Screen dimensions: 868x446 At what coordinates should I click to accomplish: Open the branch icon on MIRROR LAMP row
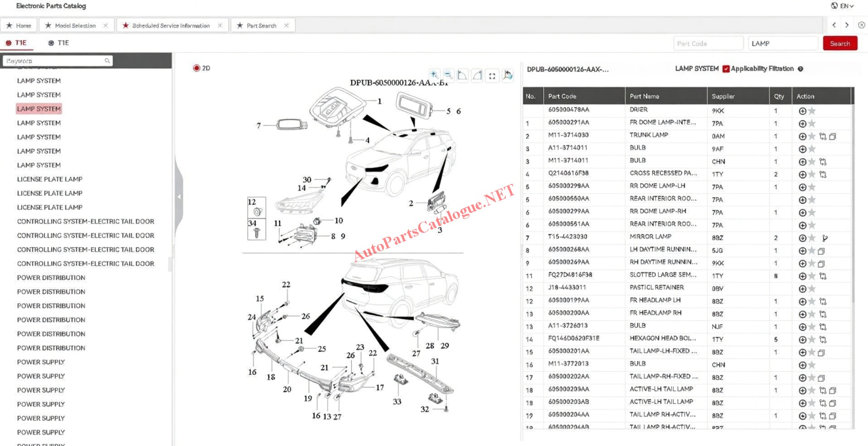point(825,238)
